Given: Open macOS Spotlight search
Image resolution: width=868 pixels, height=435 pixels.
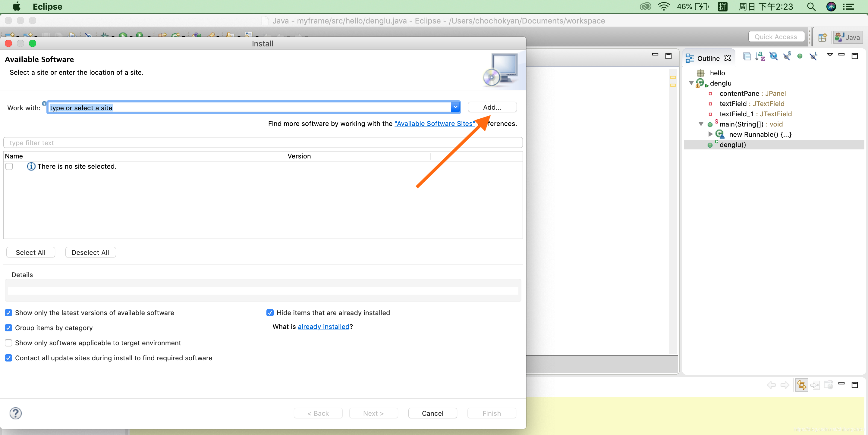Looking at the screenshot, I should (x=811, y=7).
